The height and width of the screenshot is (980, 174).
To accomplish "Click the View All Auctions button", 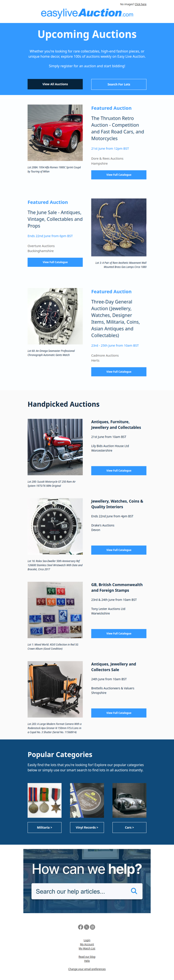I will point(55,84).
